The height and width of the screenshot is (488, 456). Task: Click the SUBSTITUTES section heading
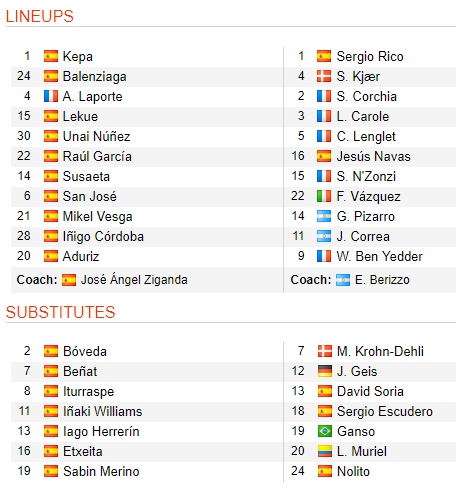point(60,312)
